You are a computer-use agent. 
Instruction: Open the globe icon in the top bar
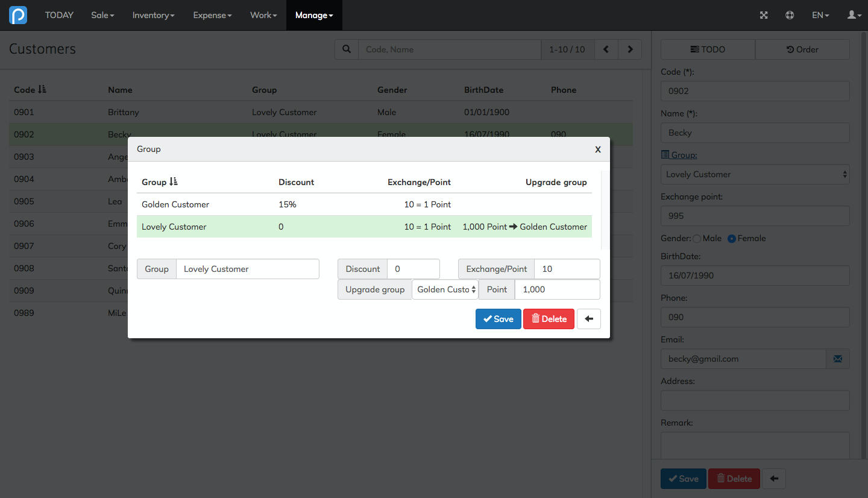click(x=790, y=14)
